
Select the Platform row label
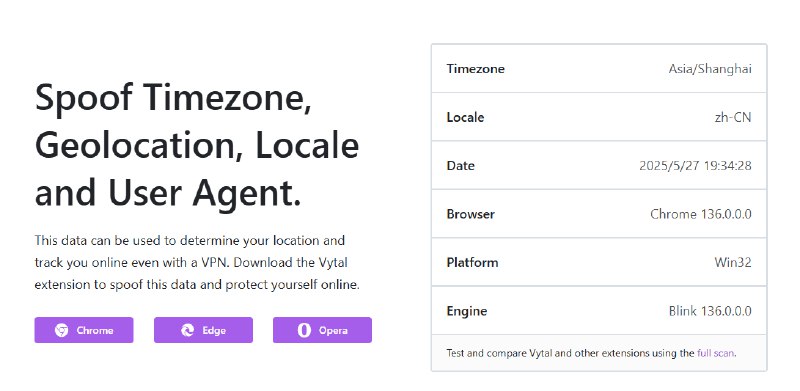point(472,262)
